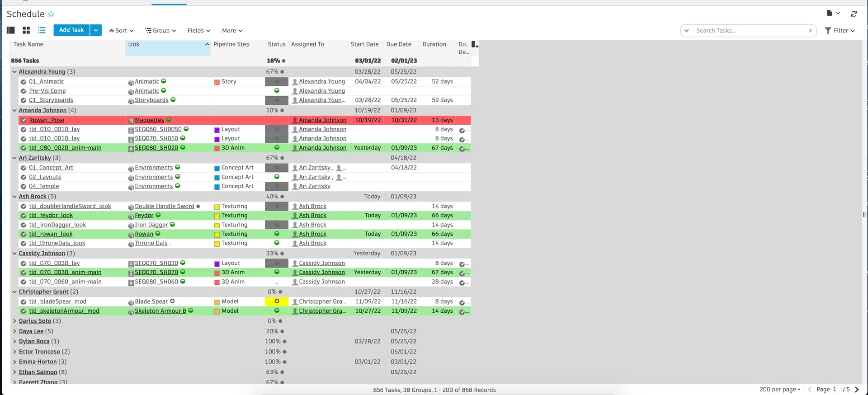Screen dimensions: 868x395
Task: Refresh the page with the reload icon
Action: click(x=854, y=14)
